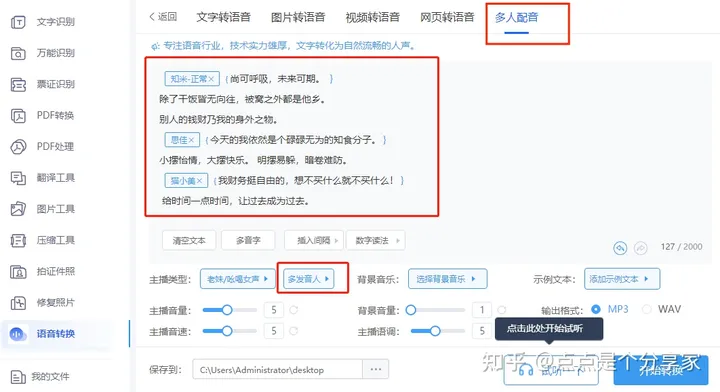Click the text line 小摆怡情，大摆快乐
The height and width of the screenshot is (392, 720).
tap(253, 160)
